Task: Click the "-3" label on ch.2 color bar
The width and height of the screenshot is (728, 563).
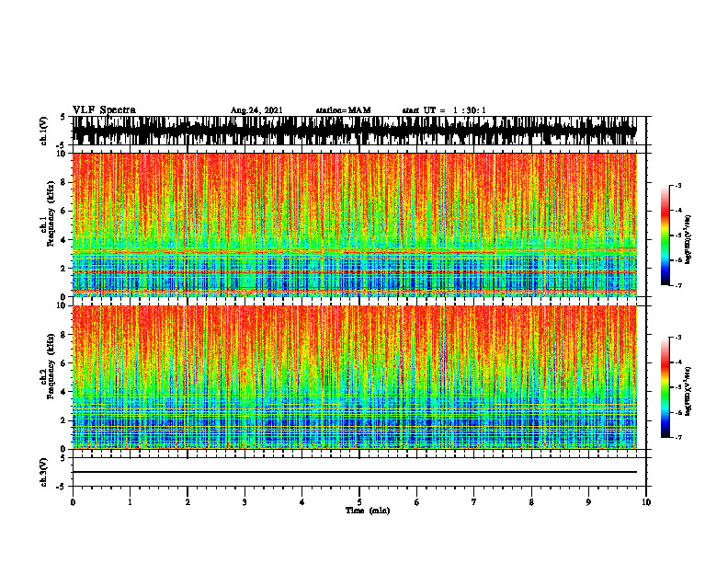Action: pos(677,338)
